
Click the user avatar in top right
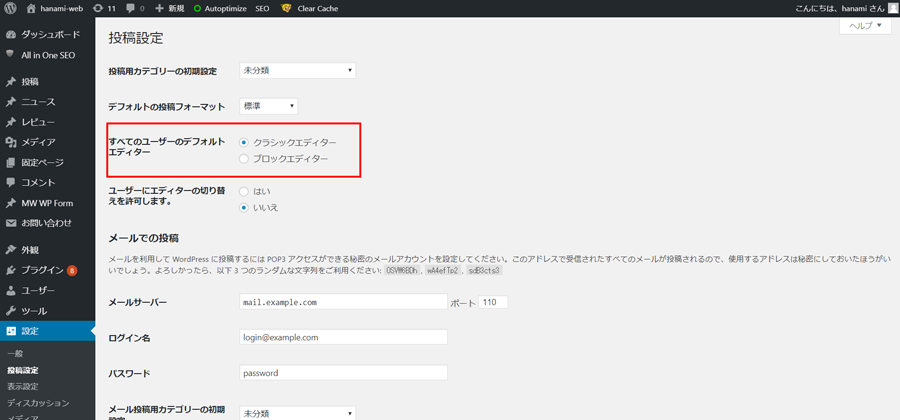point(892,9)
